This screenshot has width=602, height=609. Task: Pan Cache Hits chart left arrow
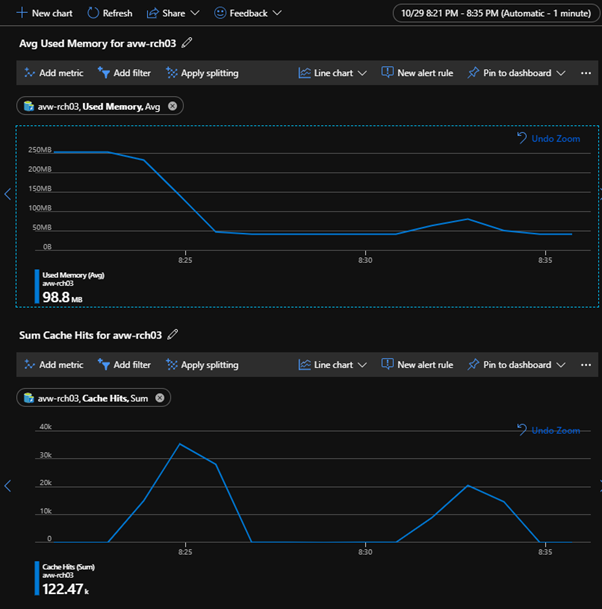[8, 486]
